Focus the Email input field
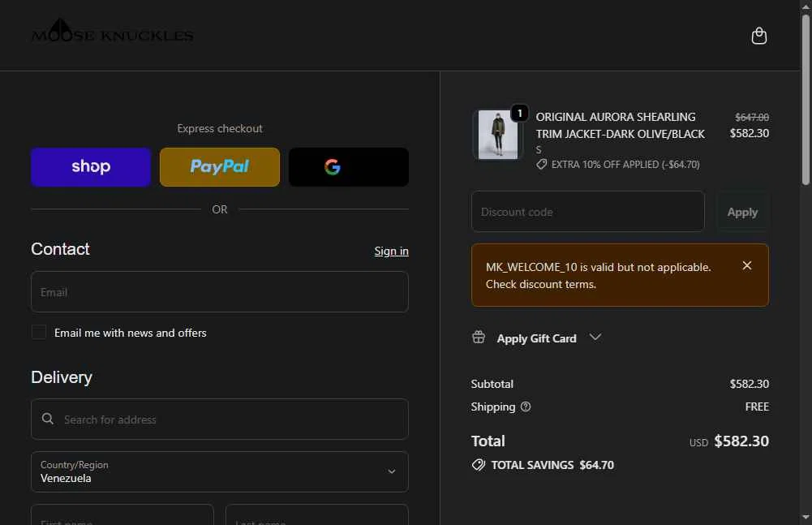This screenshot has width=812, height=525. coord(220,292)
